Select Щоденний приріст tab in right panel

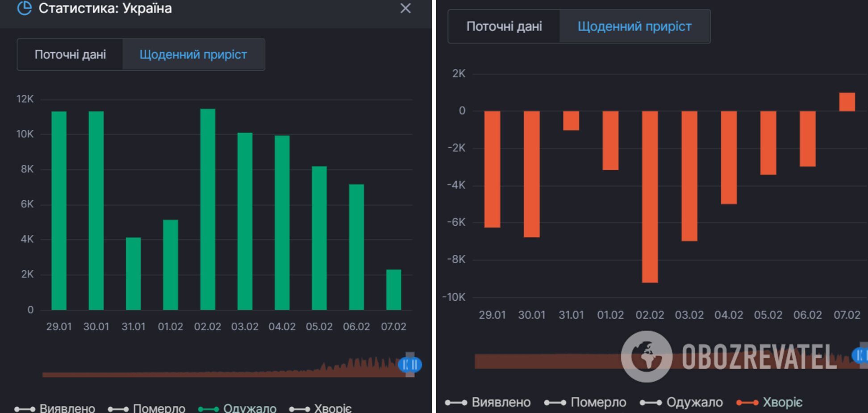(x=634, y=27)
